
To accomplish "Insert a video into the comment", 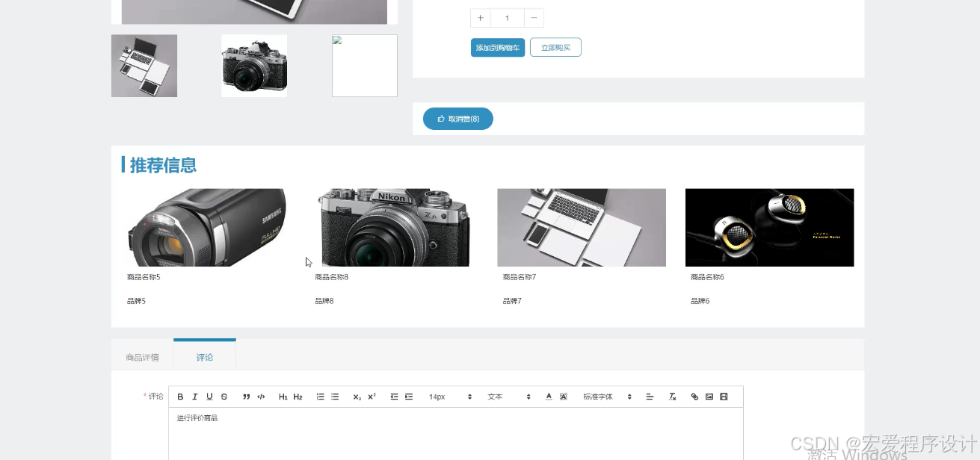I will 724,397.
